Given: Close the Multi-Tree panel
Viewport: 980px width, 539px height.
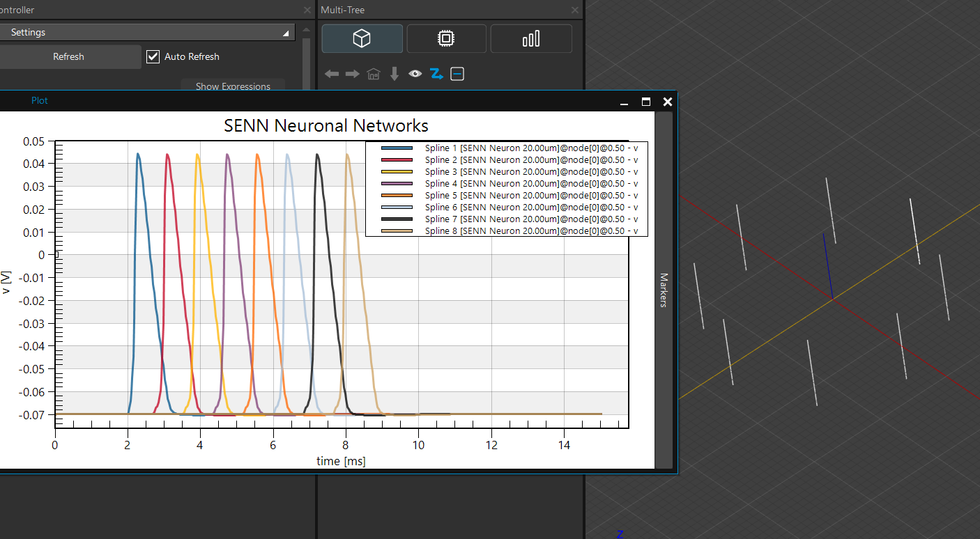Looking at the screenshot, I should point(575,10).
